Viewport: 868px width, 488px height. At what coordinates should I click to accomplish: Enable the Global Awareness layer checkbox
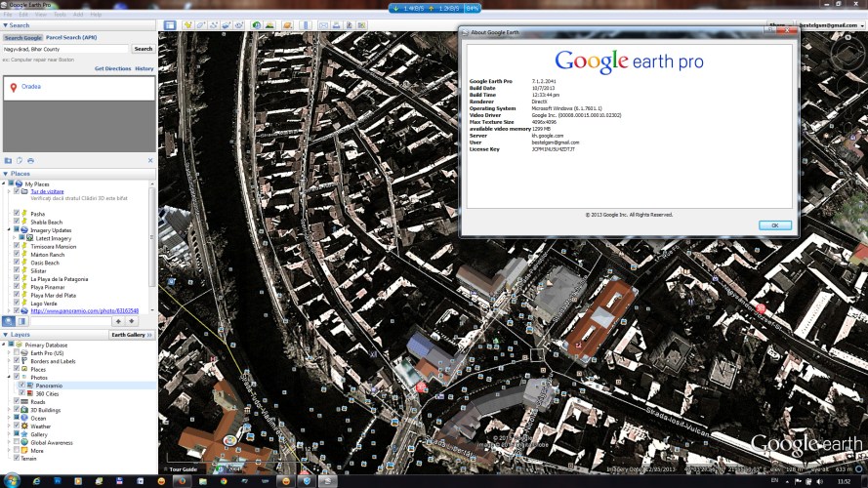pyautogui.click(x=16, y=442)
